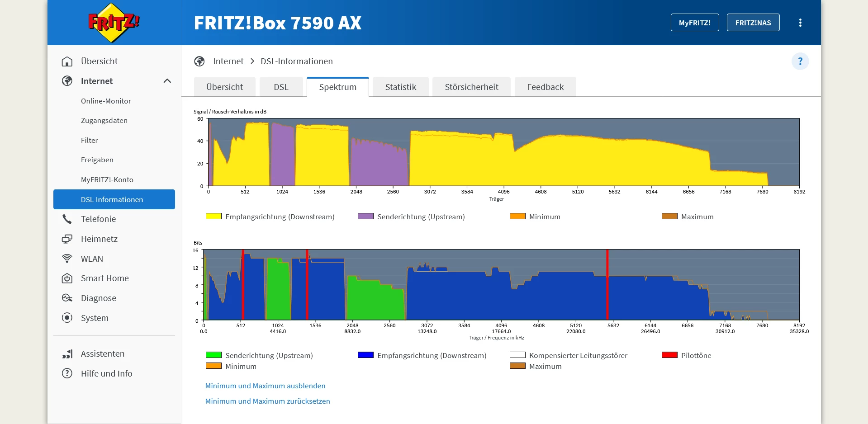The width and height of the screenshot is (868, 424).
Task: Click the Heimnetz network icon
Action: pos(67,239)
